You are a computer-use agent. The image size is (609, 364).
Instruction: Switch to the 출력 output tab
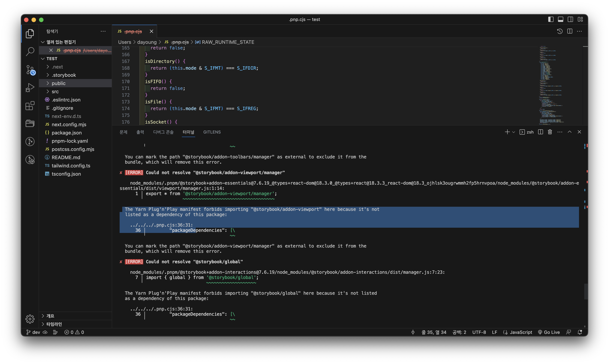140,132
